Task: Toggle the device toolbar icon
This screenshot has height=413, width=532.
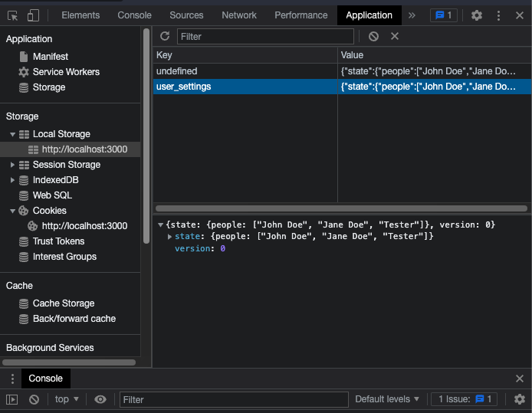Action: [33, 15]
